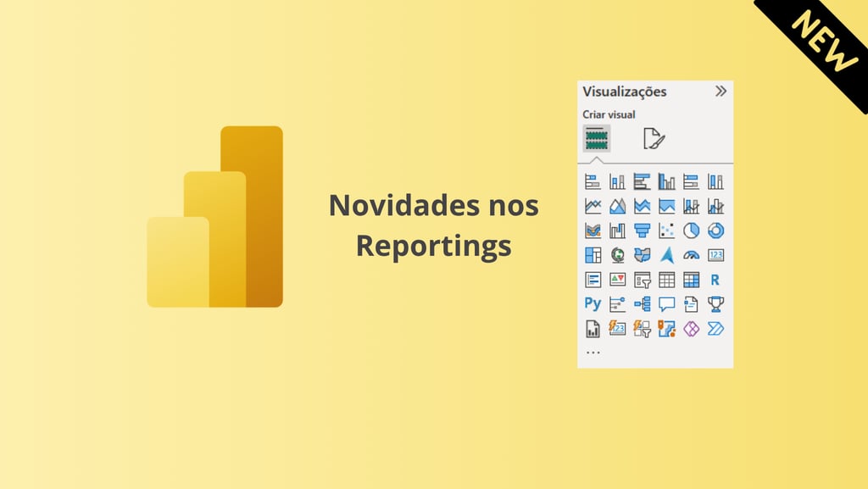Add a 100% stacked area chart visual

(x=666, y=206)
